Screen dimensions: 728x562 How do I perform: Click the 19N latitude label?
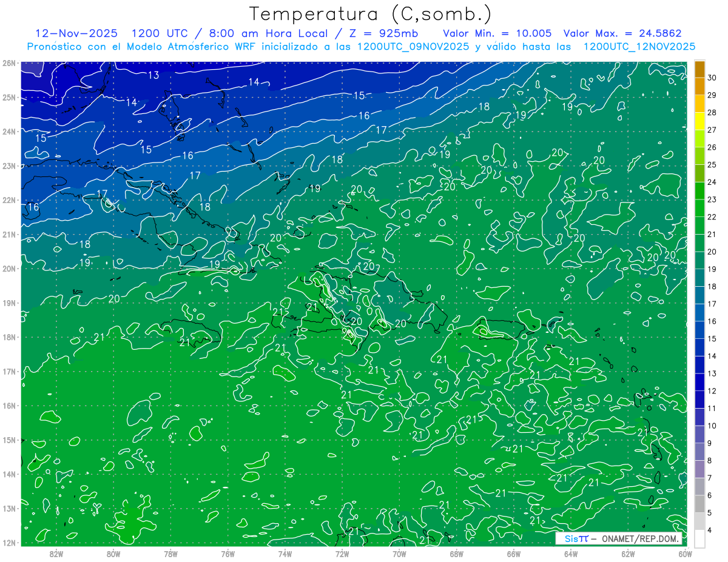pos(9,303)
